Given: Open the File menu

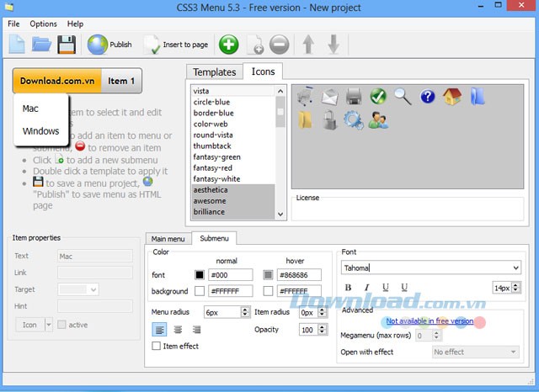Looking at the screenshot, I should [x=13, y=24].
